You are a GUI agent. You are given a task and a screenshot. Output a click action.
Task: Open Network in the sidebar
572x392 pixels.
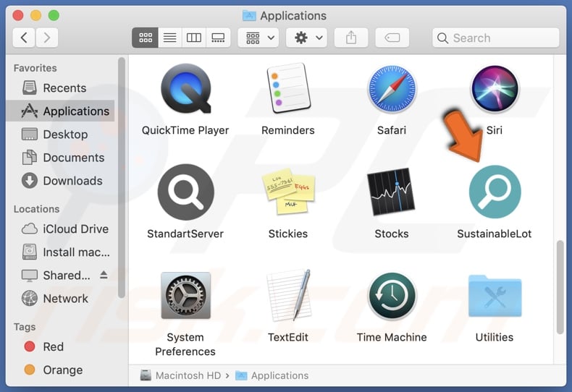[x=60, y=299]
